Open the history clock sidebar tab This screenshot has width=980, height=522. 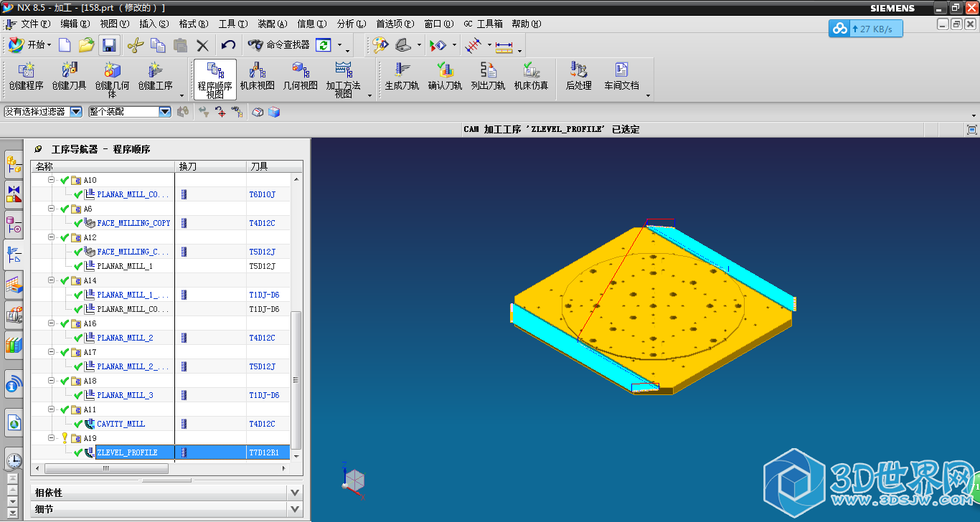pyautogui.click(x=14, y=461)
